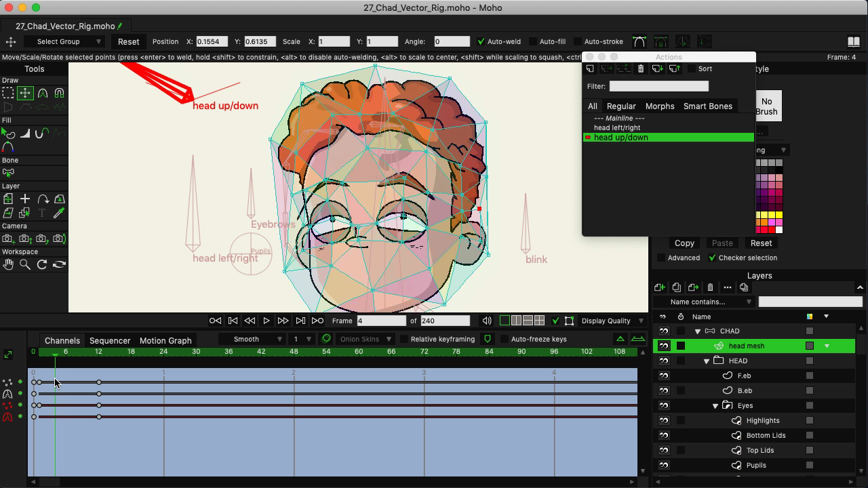Select the Pan tool in Workspace section
Viewport: 868px width, 488px height.
coord(9,263)
